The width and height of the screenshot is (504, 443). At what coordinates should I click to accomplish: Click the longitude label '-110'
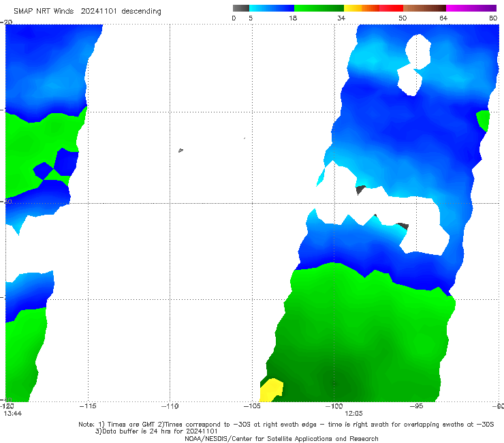pos(170,406)
